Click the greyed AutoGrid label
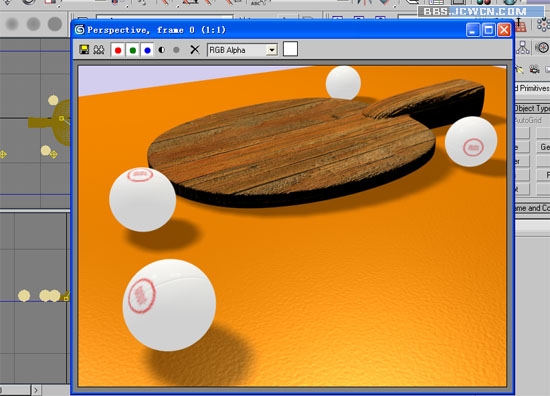 click(528, 120)
